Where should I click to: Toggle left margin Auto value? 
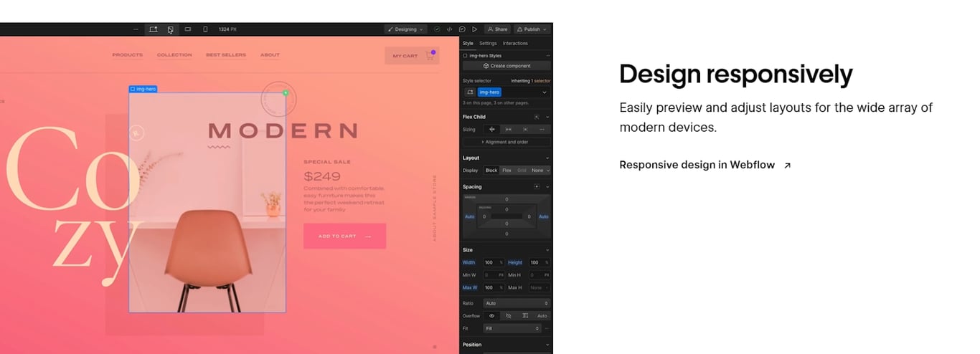(x=469, y=216)
